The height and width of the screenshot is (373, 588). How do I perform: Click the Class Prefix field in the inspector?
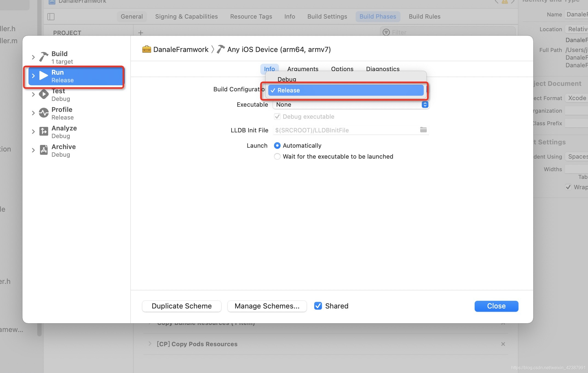coord(577,123)
